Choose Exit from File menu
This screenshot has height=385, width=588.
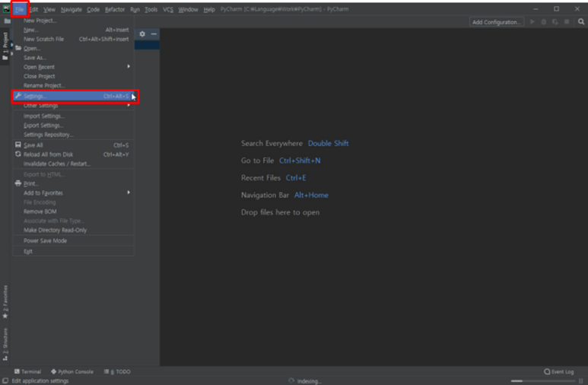(x=74, y=251)
